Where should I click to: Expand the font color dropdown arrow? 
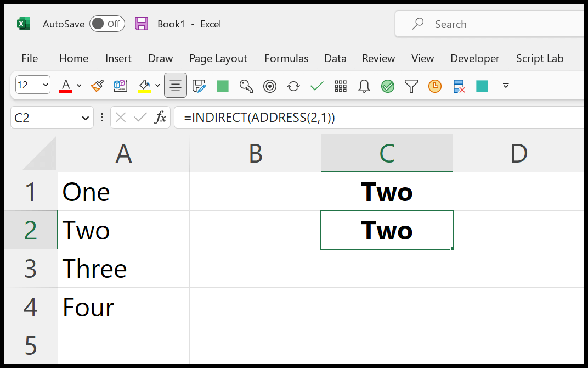[x=79, y=86]
